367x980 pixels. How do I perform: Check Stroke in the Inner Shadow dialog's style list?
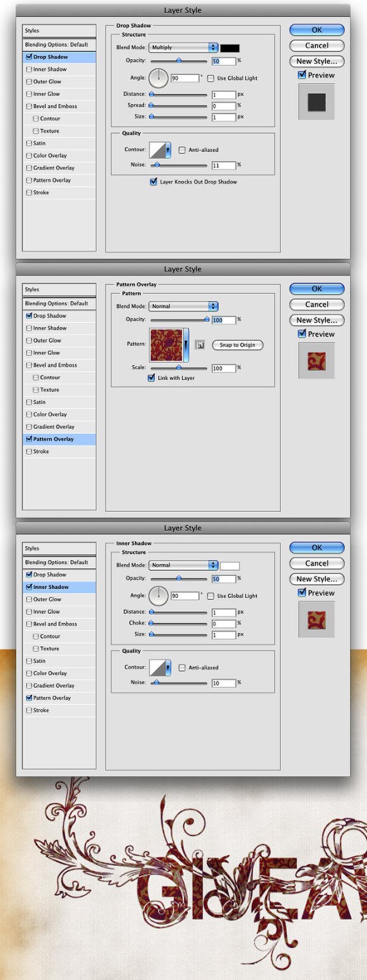pos(29,711)
